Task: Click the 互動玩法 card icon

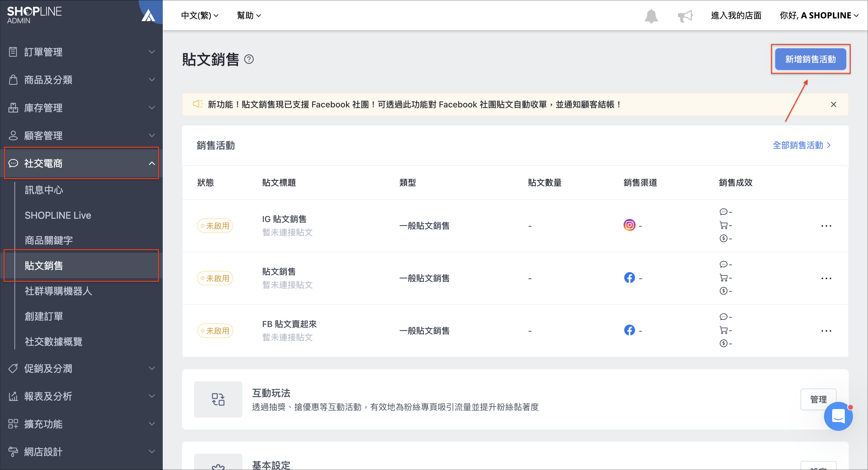Action: click(x=218, y=399)
